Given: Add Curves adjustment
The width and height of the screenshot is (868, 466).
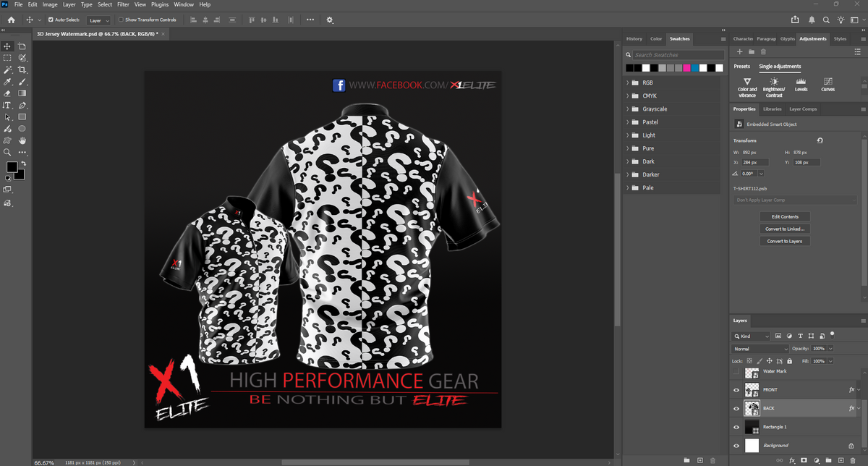Looking at the screenshot, I should pyautogui.click(x=827, y=86).
